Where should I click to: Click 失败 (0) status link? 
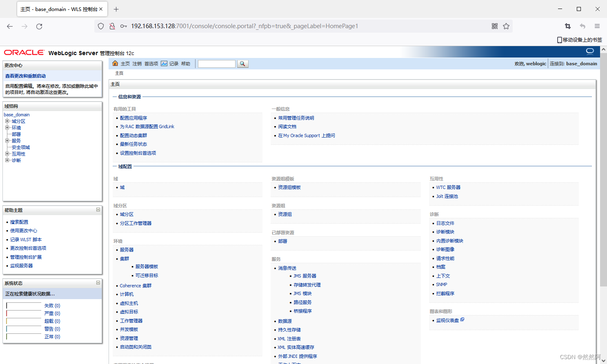[x=52, y=306]
